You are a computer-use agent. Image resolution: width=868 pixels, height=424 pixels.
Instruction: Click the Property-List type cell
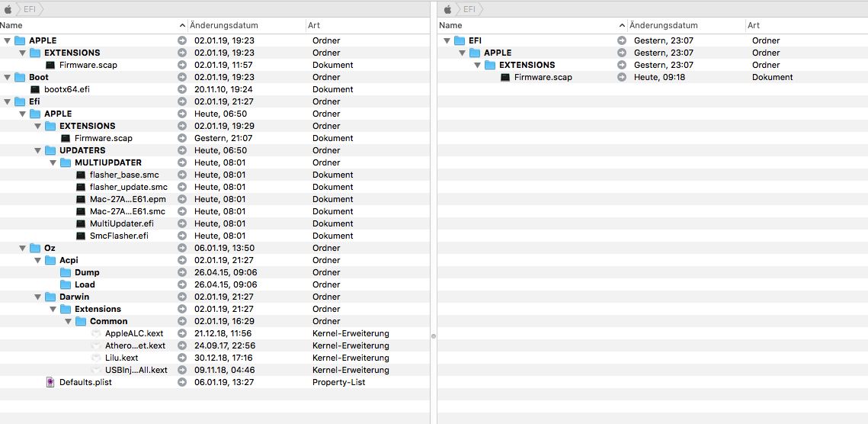pyautogui.click(x=339, y=382)
